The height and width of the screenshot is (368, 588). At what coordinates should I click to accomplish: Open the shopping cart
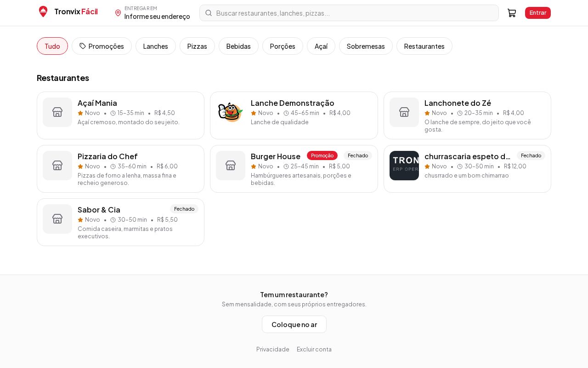(x=512, y=13)
